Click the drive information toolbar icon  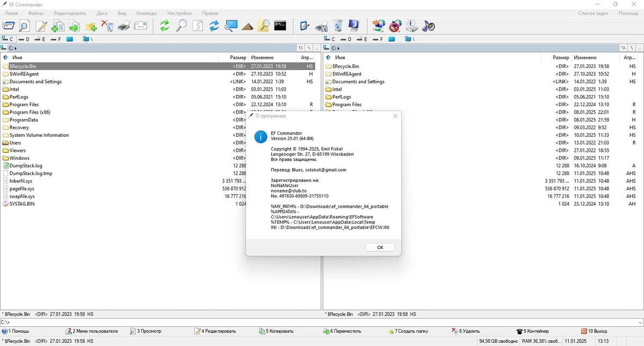[x=412, y=25]
